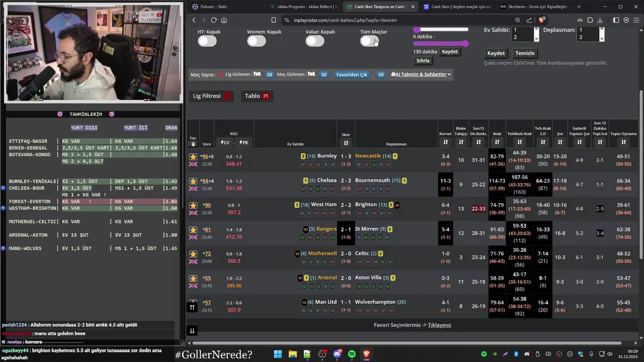Viewport: 644px width, 362px height.
Task: Open the Windows Start menu
Action: tap(278, 354)
